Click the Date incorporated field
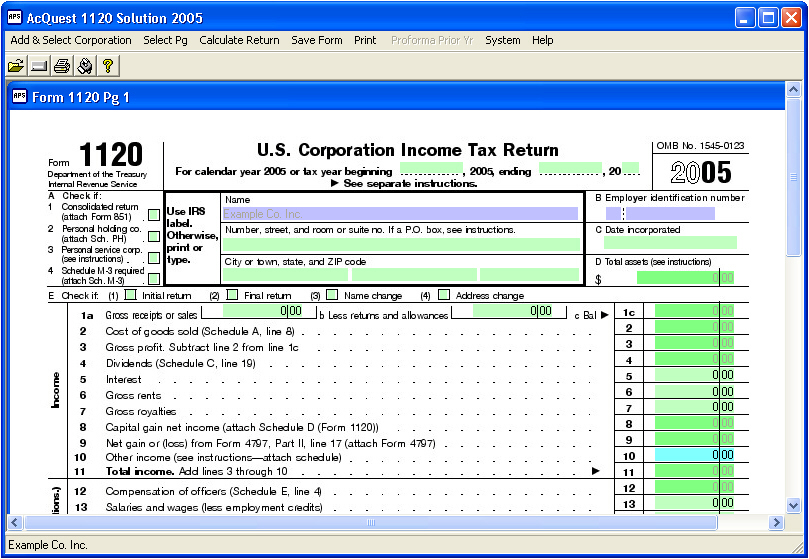The width and height of the screenshot is (809, 559). [x=670, y=243]
